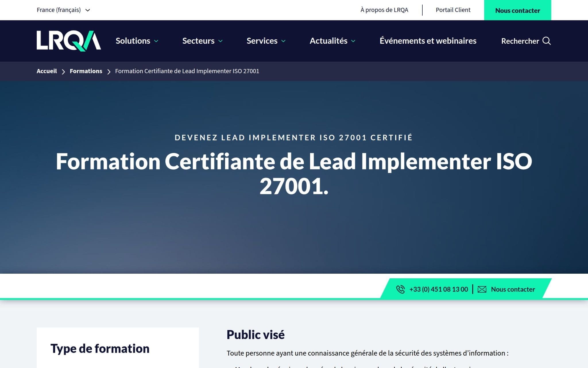Expand the Services menu

tap(266, 41)
